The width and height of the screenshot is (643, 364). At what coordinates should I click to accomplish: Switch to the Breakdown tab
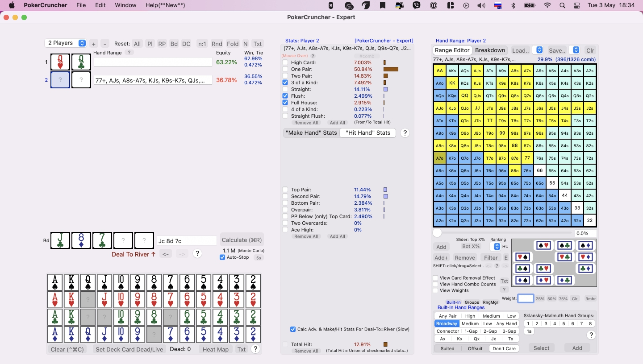[490, 50]
